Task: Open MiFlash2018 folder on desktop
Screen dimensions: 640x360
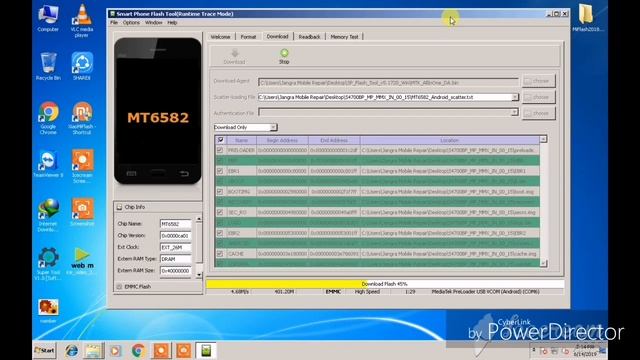Action: 587,18
